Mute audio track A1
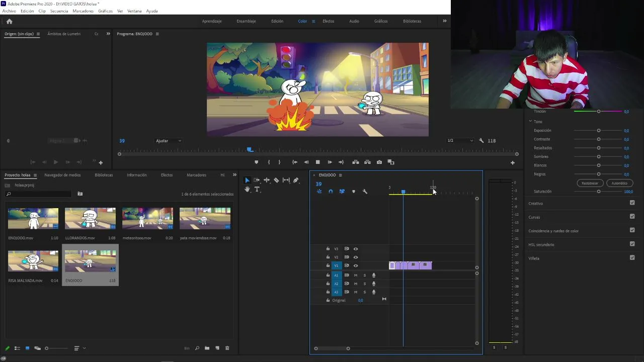The height and width of the screenshot is (362, 644). pyautogui.click(x=356, y=275)
